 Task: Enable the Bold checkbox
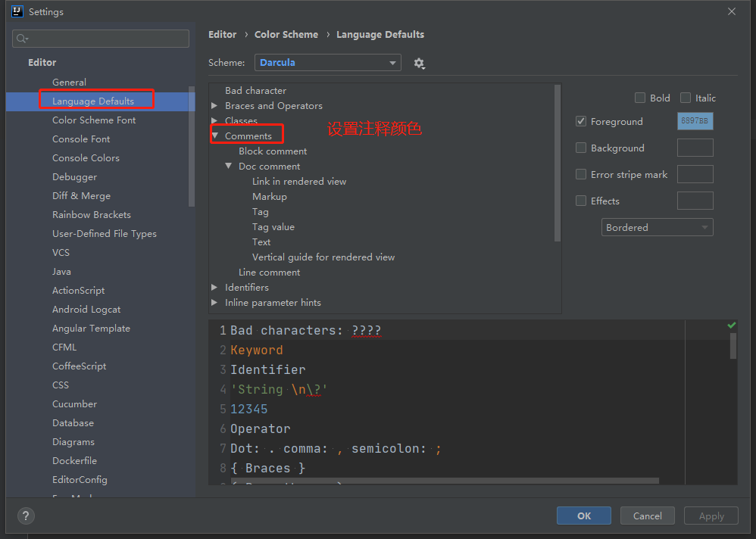click(640, 98)
